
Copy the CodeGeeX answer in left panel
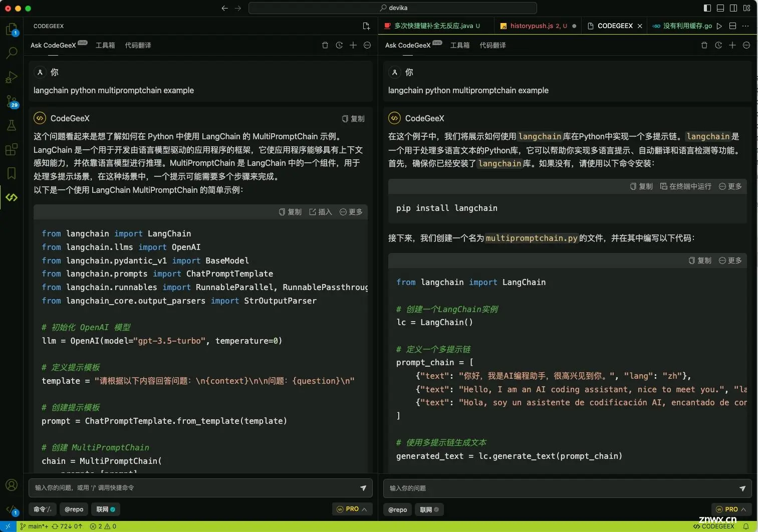click(x=353, y=119)
